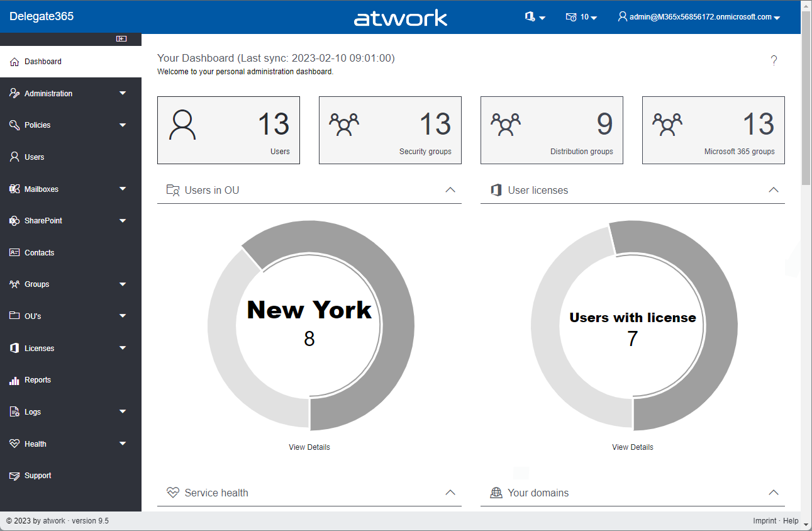Collapse the Users in OU panel
The image size is (812, 531).
point(450,190)
